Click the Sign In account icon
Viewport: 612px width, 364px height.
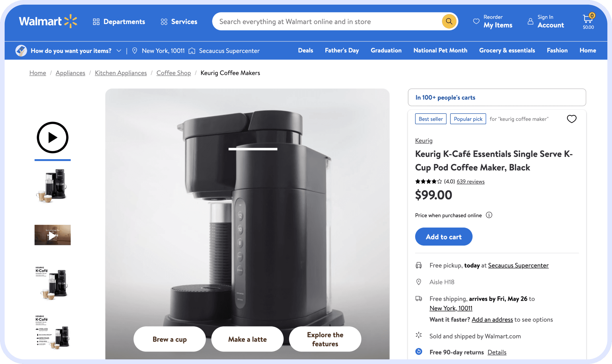530,21
